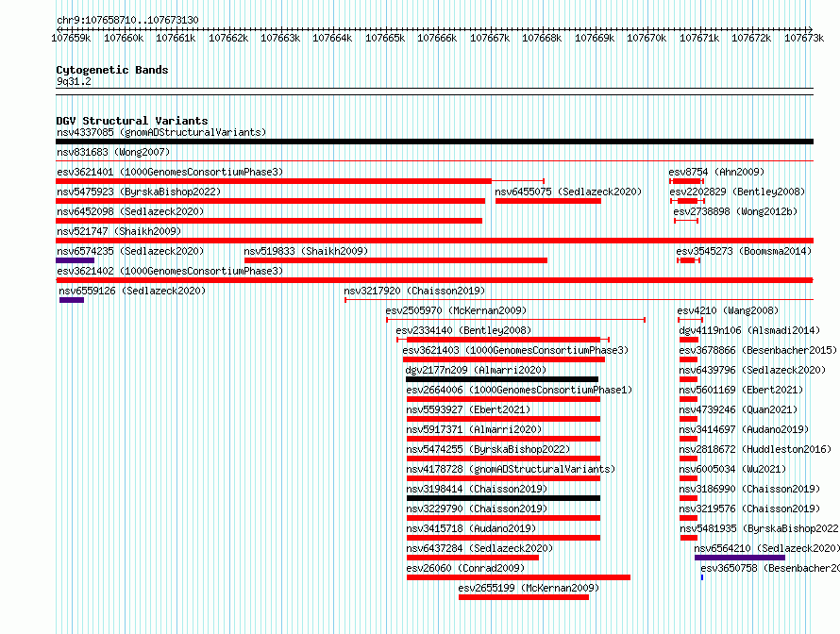The height and width of the screenshot is (634, 840).
Task: Click the purple bar under nsv6559126
Action: [x=72, y=300]
